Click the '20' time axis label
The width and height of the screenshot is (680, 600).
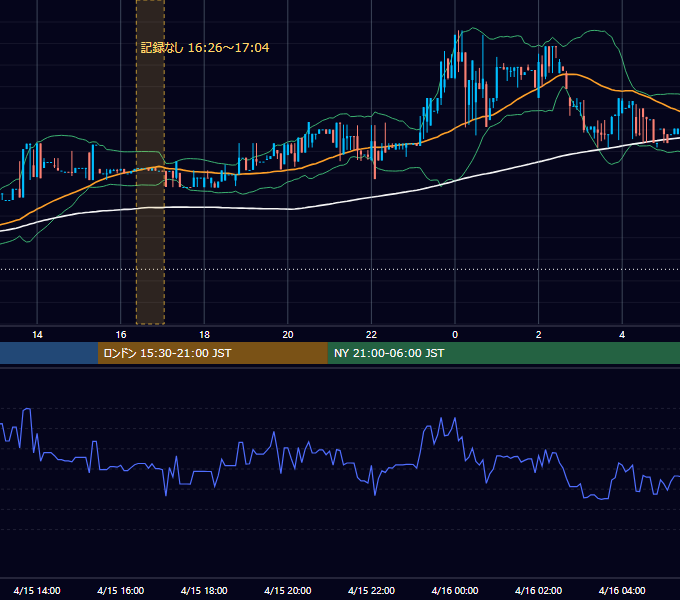coord(288,335)
